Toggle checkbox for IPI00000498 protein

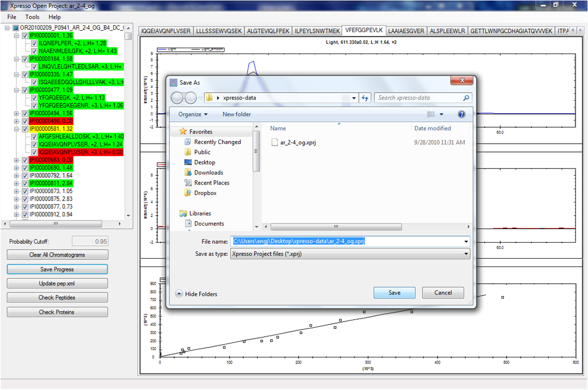click(25, 121)
